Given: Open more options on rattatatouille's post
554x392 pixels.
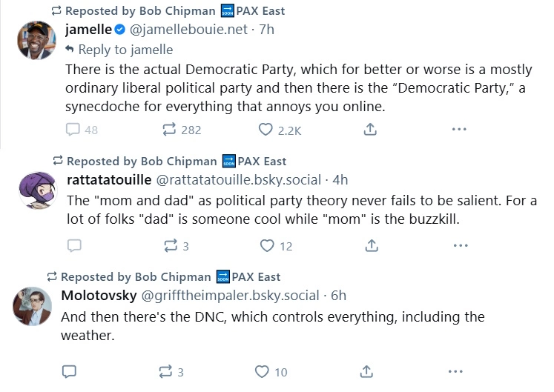Looking at the screenshot, I should tap(461, 245).
